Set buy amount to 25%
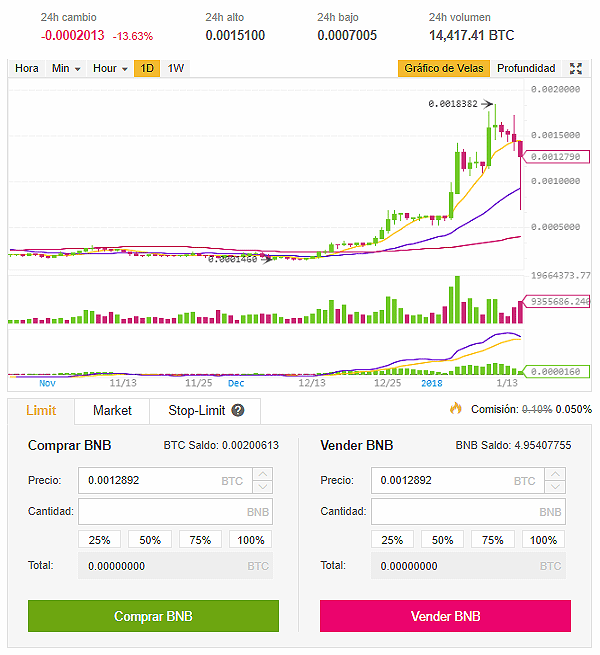This screenshot has height=655, width=600. pyautogui.click(x=99, y=540)
